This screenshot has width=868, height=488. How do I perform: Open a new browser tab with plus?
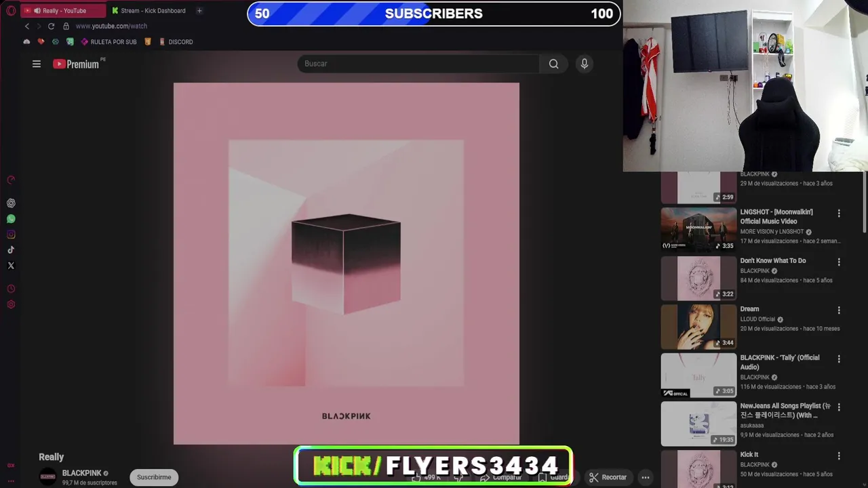click(x=199, y=11)
